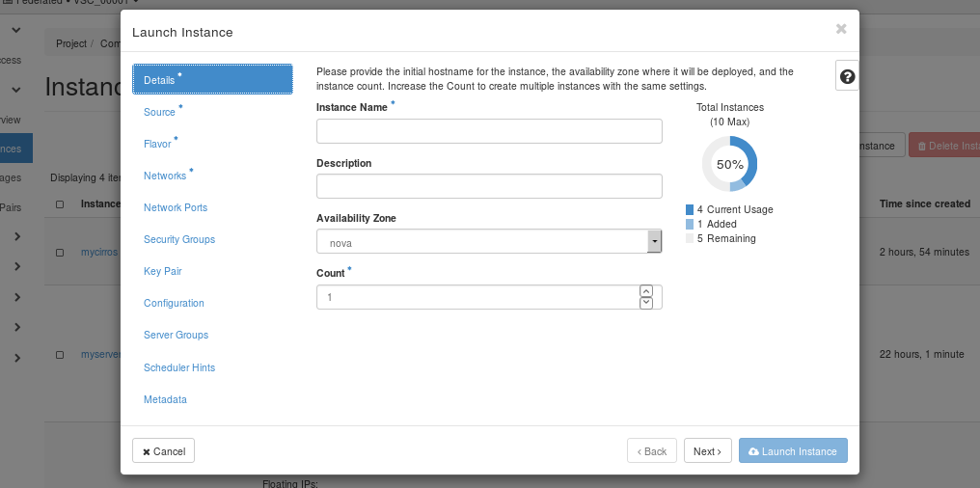Click the Description input field

pos(489,186)
